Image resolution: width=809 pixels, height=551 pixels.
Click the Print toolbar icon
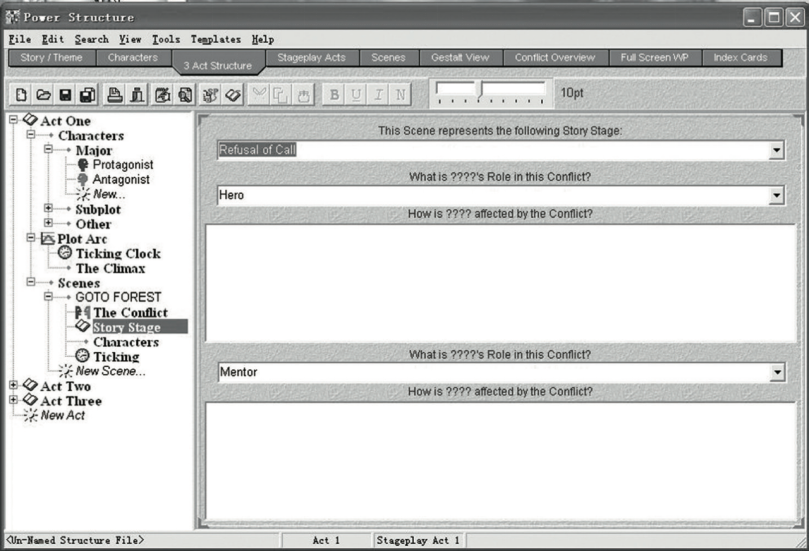pyautogui.click(x=115, y=95)
